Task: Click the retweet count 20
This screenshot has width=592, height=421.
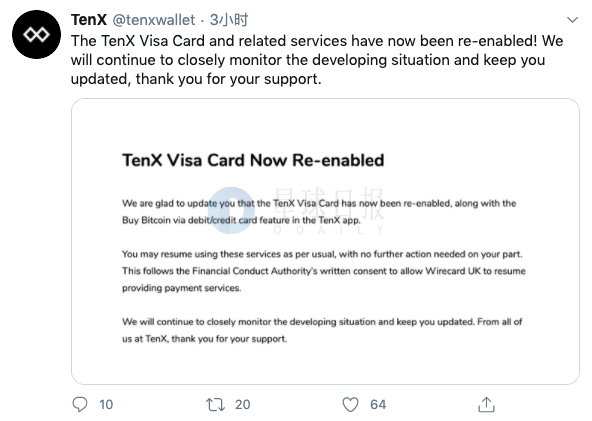Action: point(242,404)
